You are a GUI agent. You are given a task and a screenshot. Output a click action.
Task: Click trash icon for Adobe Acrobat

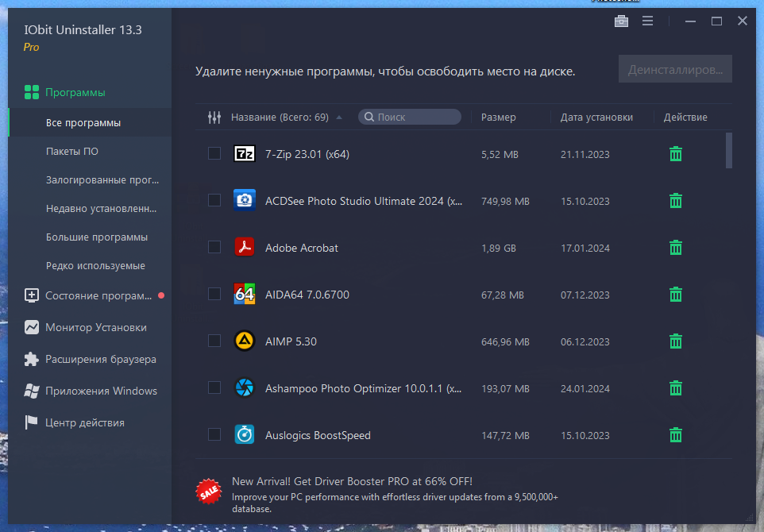coord(675,248)
